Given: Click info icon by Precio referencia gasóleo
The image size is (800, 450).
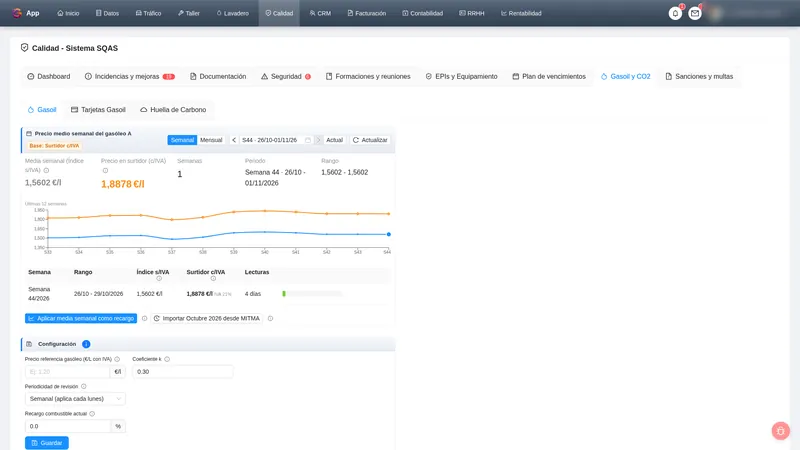Looking at the screenshot, I should 117,359.
